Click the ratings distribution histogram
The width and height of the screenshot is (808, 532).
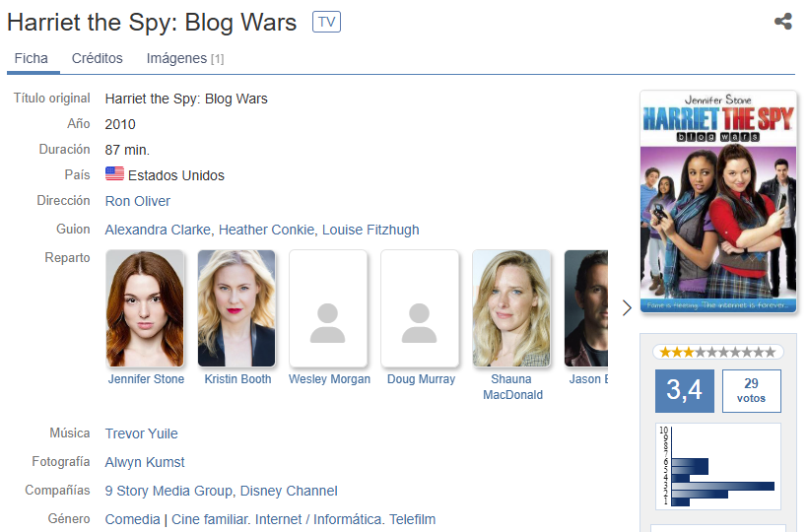coord(717,466)
